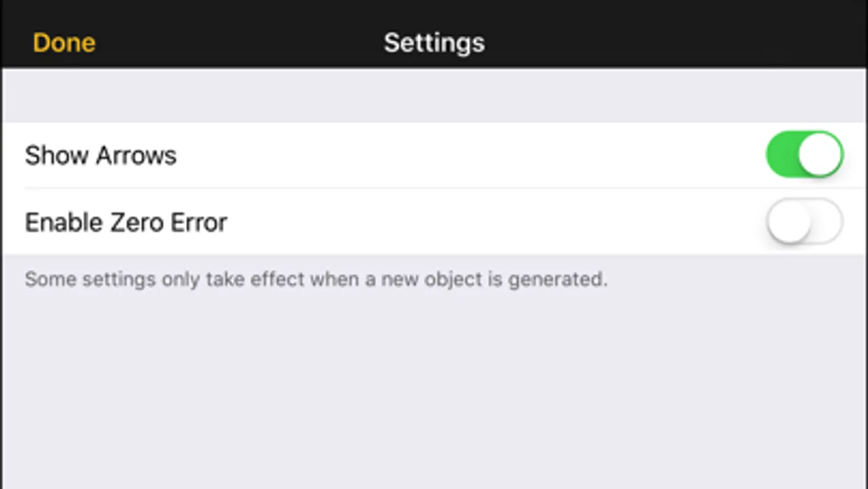Click the gray spacer above Show Arrows

click(x=434, y=96)
